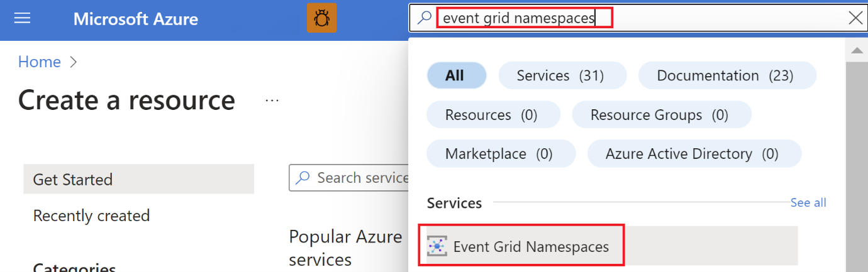Screen dimensions: 868x272
Task: Click the orange bug report icon
Action: pyautogui.click(x=321, y=18)
